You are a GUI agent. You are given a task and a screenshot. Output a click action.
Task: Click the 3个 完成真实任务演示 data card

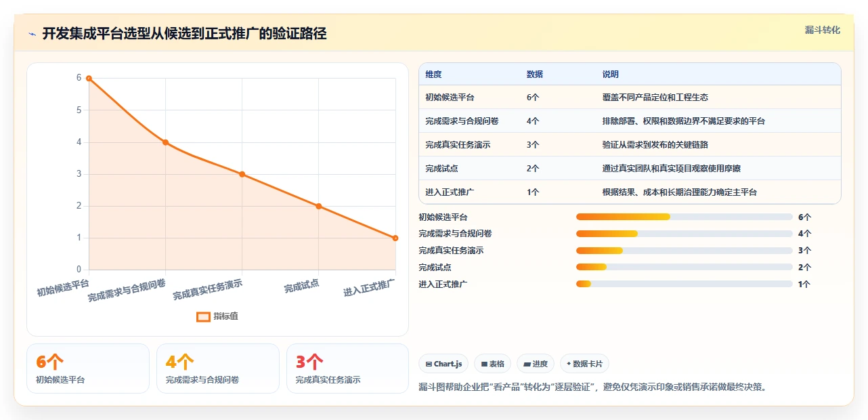point(348,369)
